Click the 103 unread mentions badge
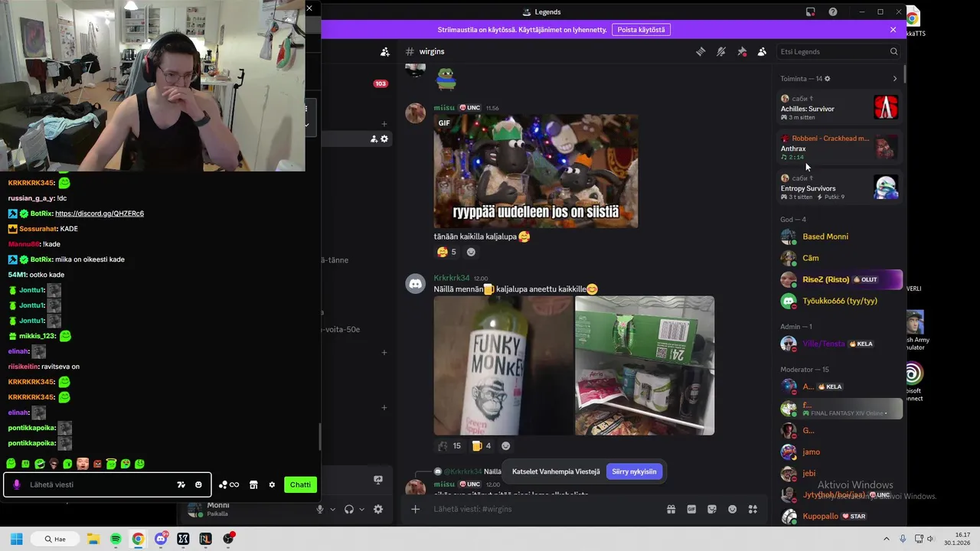Screen dimensions: 980x551 381,83
